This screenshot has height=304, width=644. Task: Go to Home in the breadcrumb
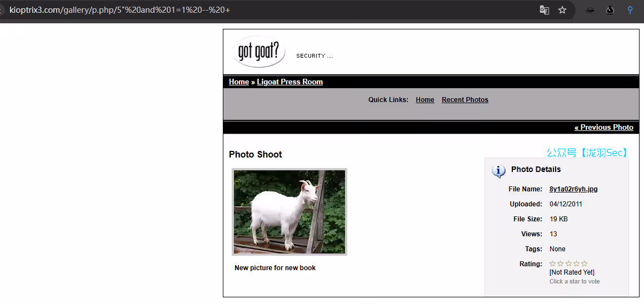click(x=239, y=82)
